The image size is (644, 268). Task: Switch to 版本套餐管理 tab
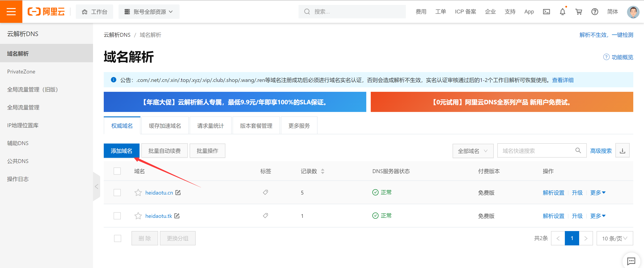click(256, 126)
